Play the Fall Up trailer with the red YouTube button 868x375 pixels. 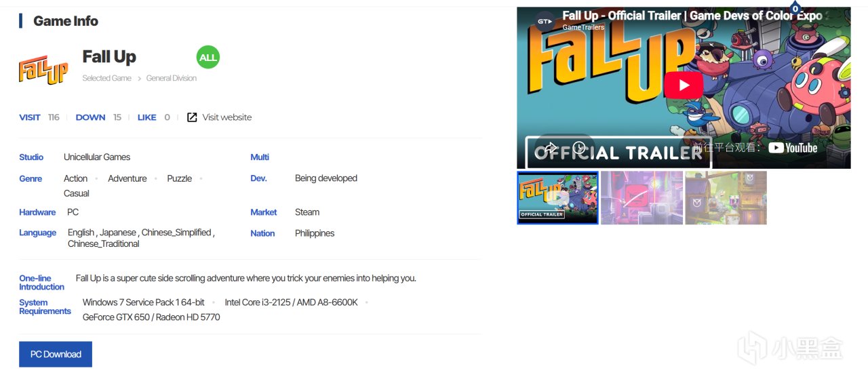pyautogui.click(x=683, y=85)
